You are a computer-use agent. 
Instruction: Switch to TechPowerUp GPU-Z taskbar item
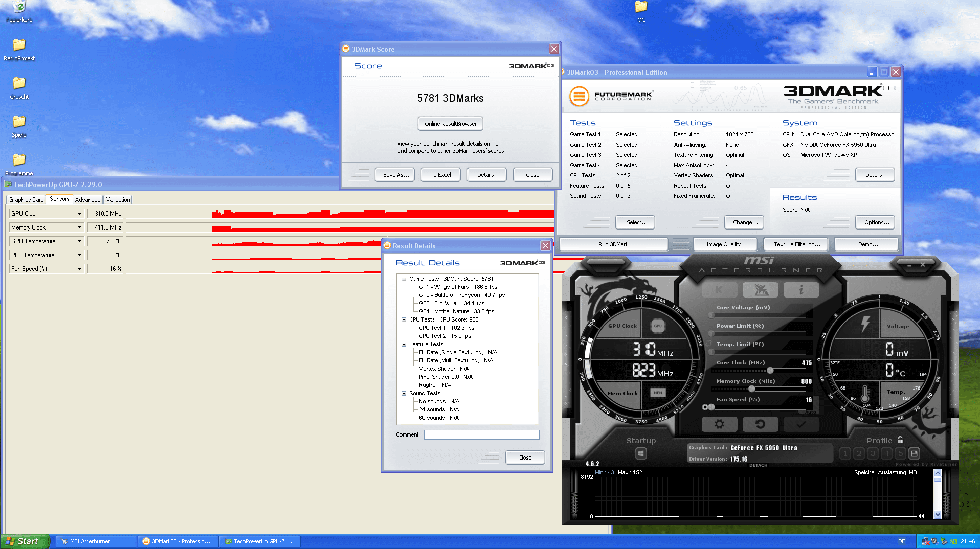pos(260,541)
